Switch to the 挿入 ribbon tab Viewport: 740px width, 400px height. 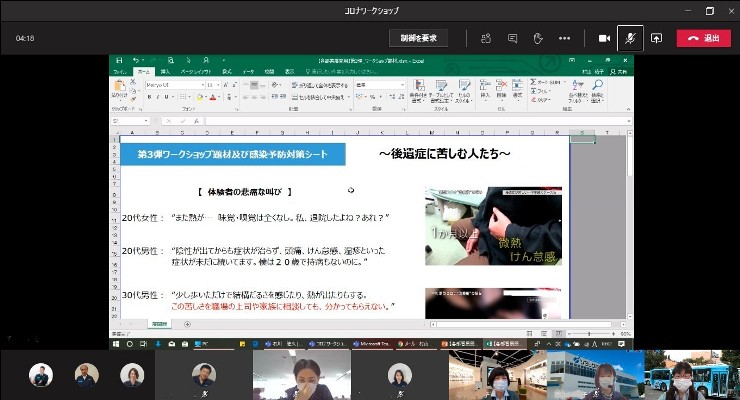point(165,72)
